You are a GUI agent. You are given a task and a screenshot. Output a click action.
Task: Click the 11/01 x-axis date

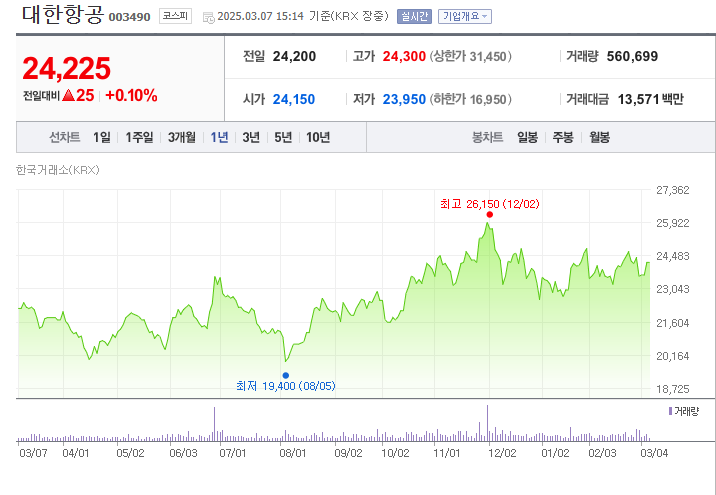pos(447,453)
